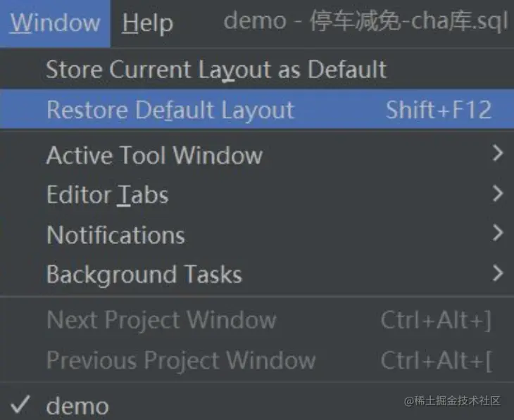Open the Notifications submenu
Image resolution: width=514 pixels, height=420 pixels.
pyautogui.click(x=257, y=234)
